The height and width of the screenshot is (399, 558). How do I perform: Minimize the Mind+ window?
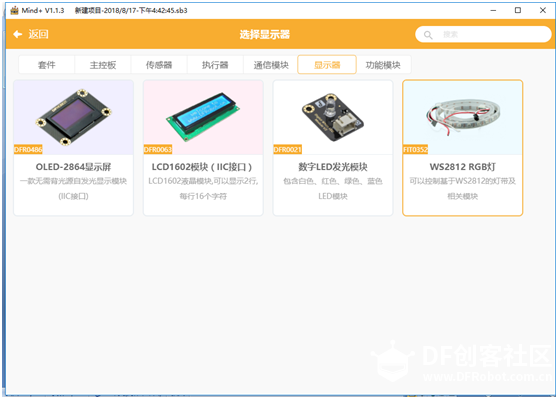click(x=493, y=10)
